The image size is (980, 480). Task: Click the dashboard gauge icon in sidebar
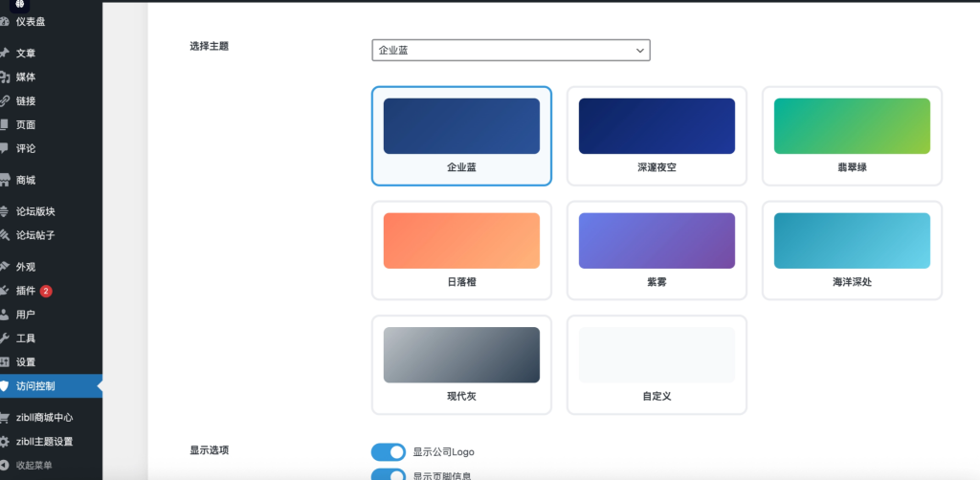pyautogui.click(x=4, y=22)
